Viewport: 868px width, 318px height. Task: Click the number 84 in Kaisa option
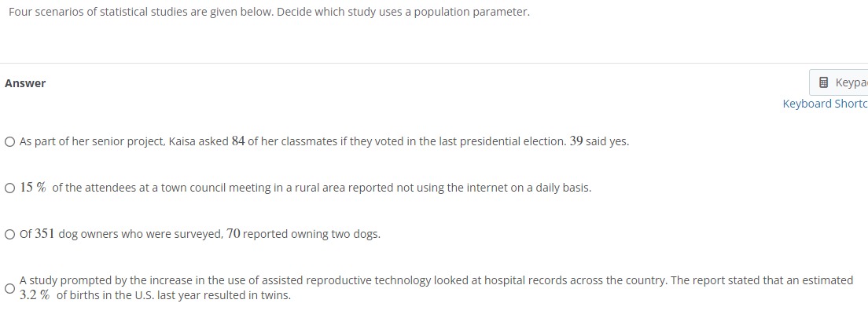[x=238, y=141]
